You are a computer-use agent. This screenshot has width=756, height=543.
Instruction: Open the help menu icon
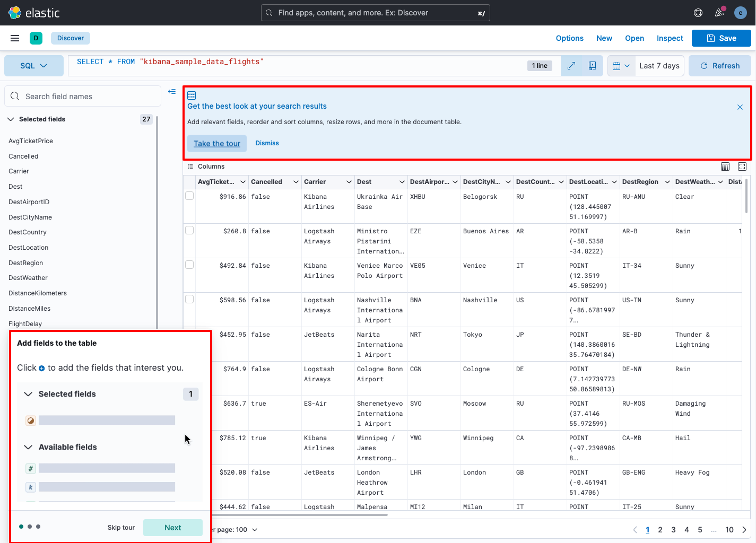click(698, 13)
